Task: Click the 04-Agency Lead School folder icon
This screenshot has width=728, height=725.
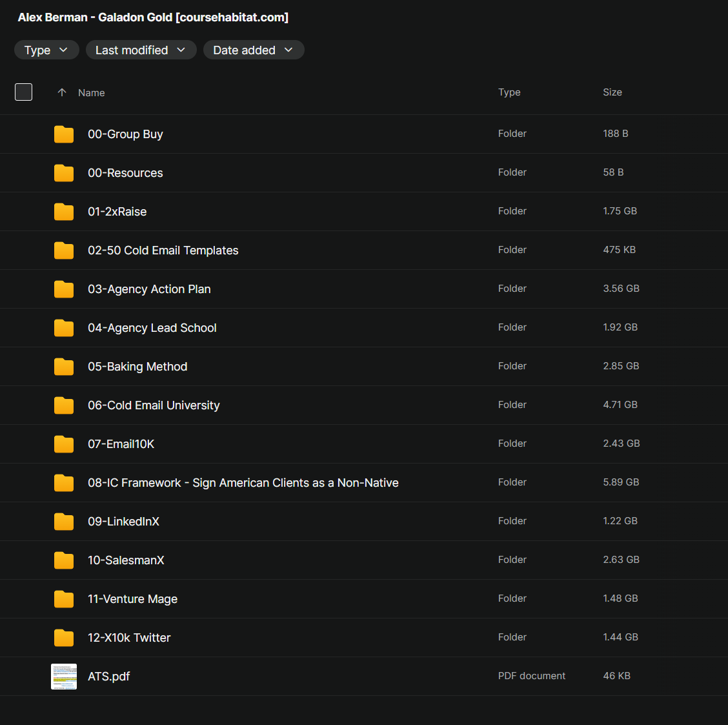Action: [64, 328]
